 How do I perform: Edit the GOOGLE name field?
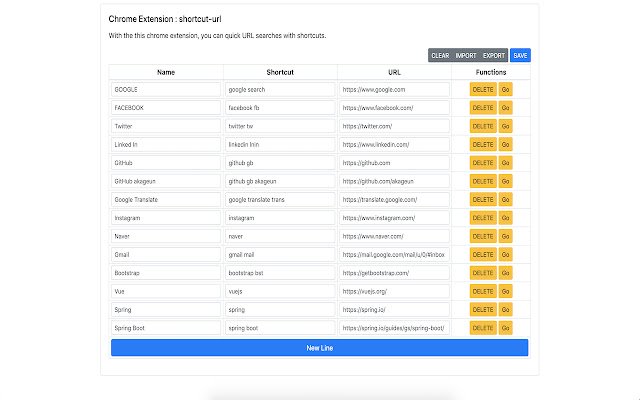(x=166, y=89)
